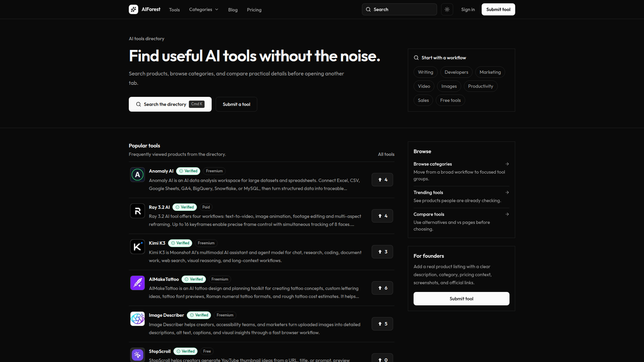The width and height of the screenshot is (644, 362).
Task: Open the Ray 3.2 AI logo thumbnail
Action: 138,211
